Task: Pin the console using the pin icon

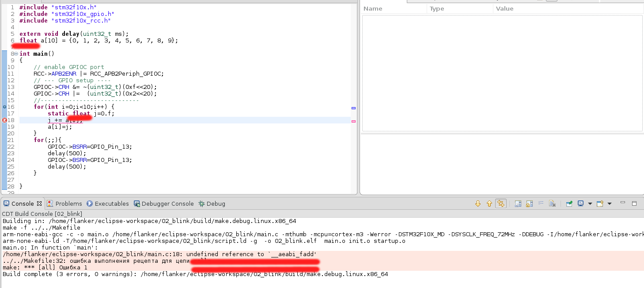Action: click(569, 204)
